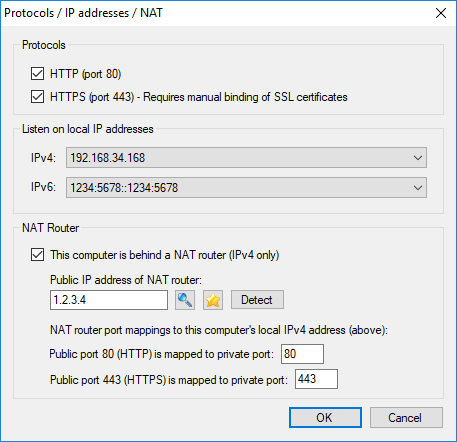The height and width of the screenshot is (442, 457).
Task: Click the Protocols group heading
Action: (44, 45)
